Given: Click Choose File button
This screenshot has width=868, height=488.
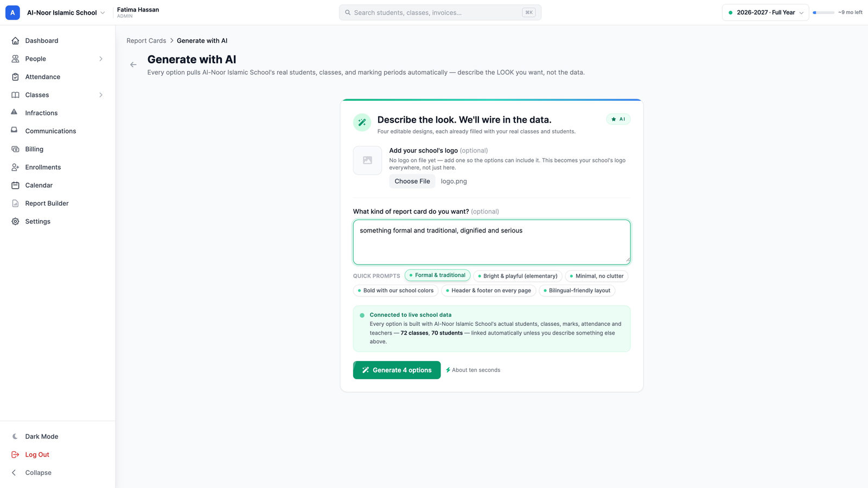Looking at the screenshot, I should pos(412,182).
